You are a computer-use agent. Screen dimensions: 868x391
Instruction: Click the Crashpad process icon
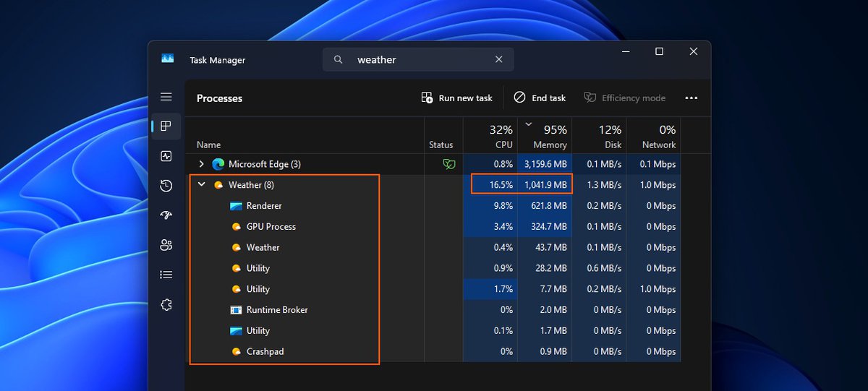click(x=236, y=352)
